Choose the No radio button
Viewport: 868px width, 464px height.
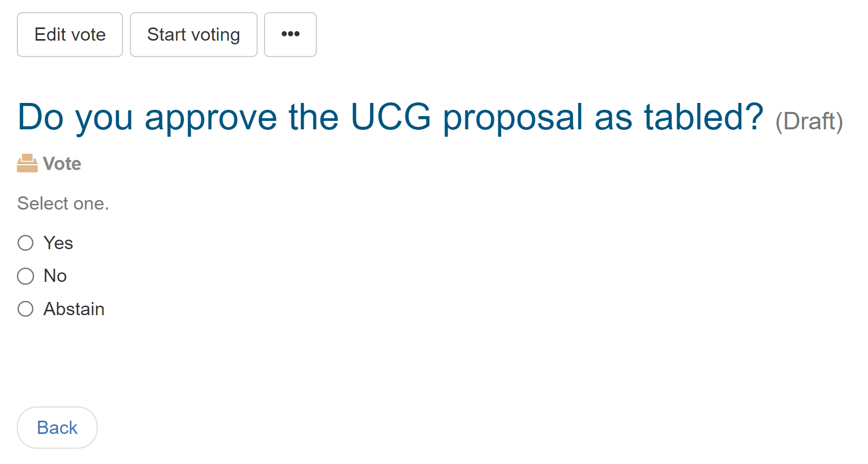[x=25, y=276]
